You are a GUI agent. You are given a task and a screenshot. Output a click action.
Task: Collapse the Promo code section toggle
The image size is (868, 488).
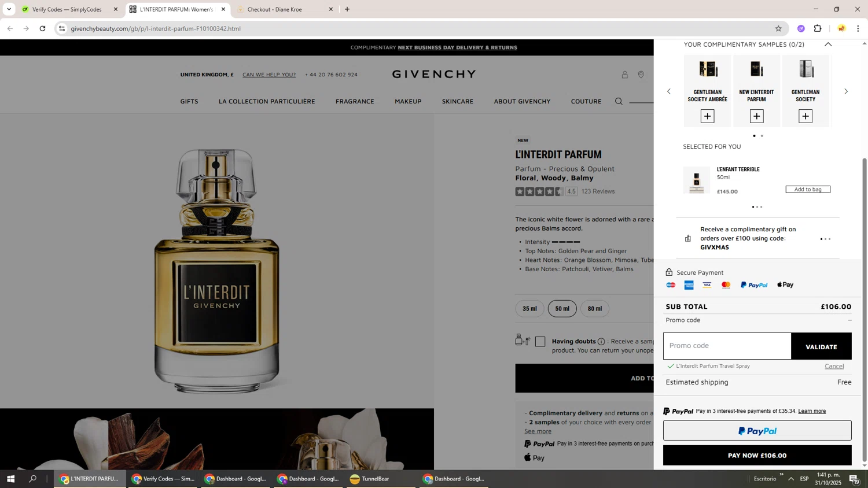849,320
